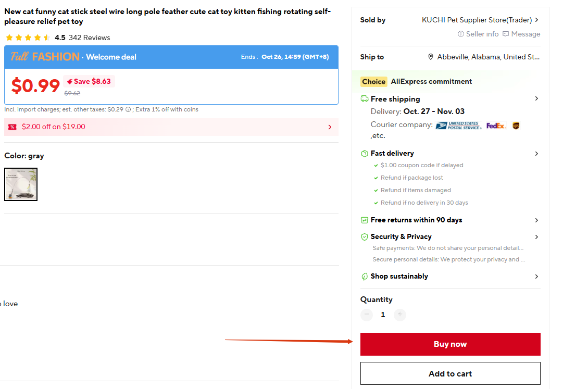The image size is (588, 389).
Task: Open KUCHI Pet Supplier Store page
Action: pos(477,20)
